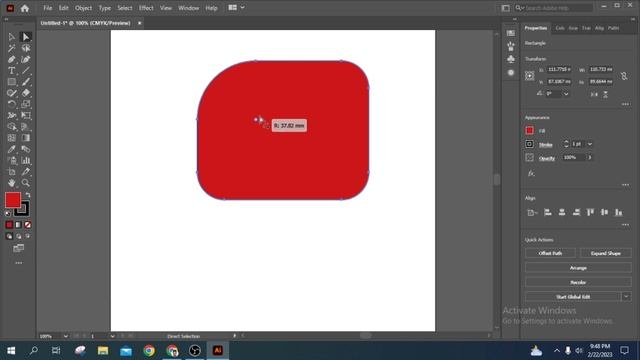
Task: Pick the Symbol Sprayer tool
Action: click(x=11, y=160)
